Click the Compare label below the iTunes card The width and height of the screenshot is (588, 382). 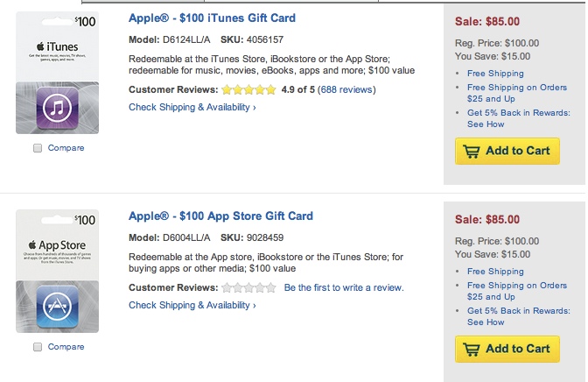click(66, 148)
